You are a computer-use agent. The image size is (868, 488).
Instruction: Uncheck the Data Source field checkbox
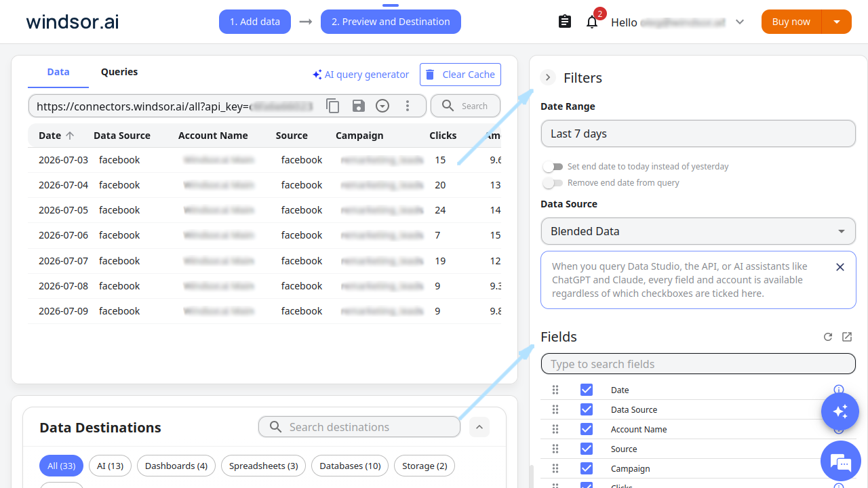click(x=587, y=409)
